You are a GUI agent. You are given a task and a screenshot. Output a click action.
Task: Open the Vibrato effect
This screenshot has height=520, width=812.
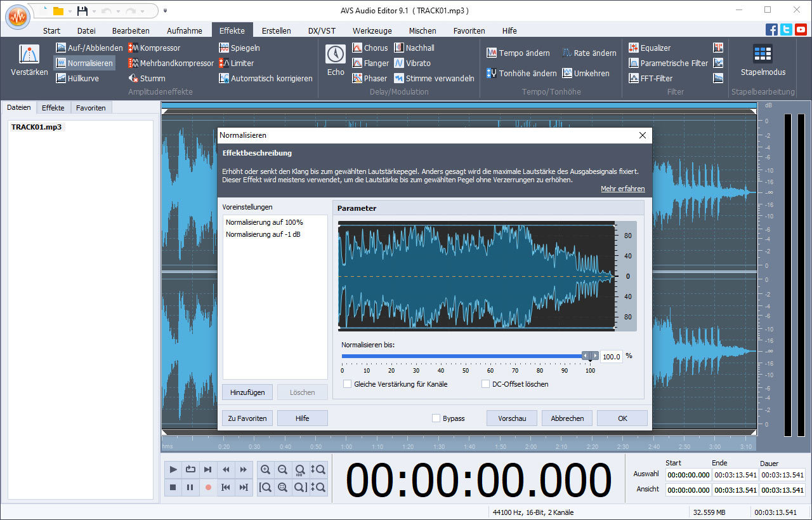point(412,63)
